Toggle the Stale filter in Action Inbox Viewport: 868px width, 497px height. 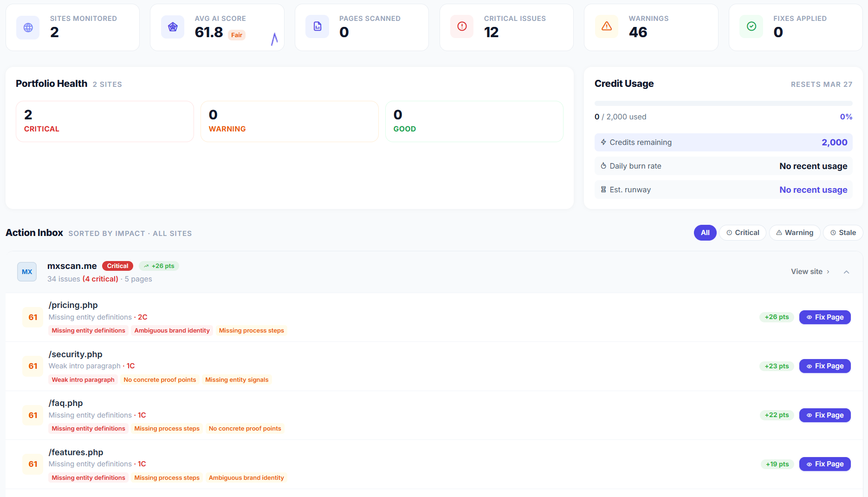coord(843,232)
